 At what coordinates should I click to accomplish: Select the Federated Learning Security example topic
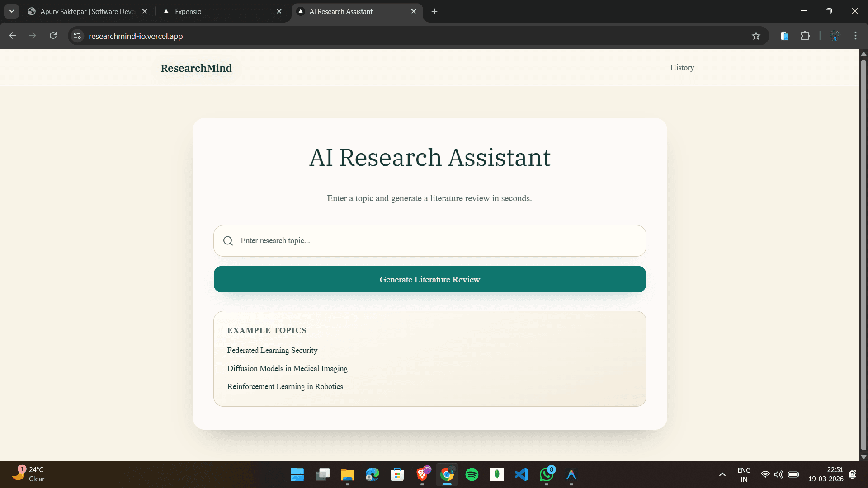point(272,350)
